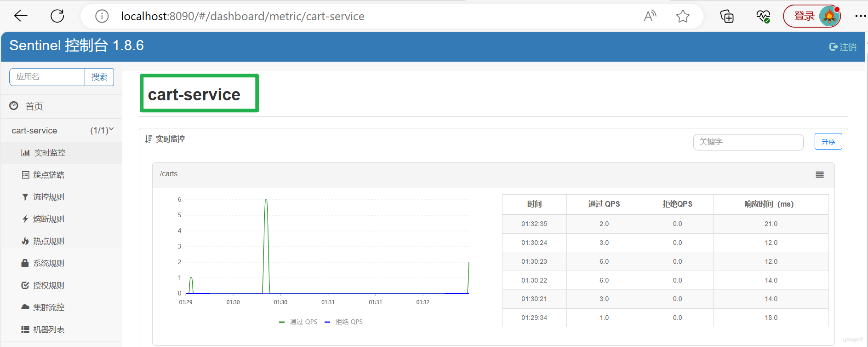Screen dimensions: 868x347
Task: Add page to favorites with star icon
Action: point(683,16)
